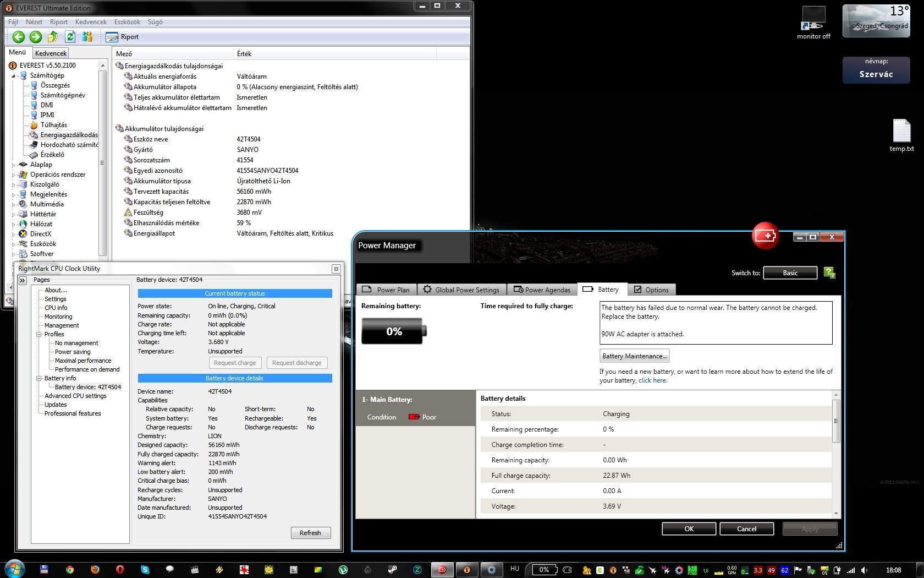924x578 pixels.
Task: Click the Érték column header
Action: tap(334, 53)
